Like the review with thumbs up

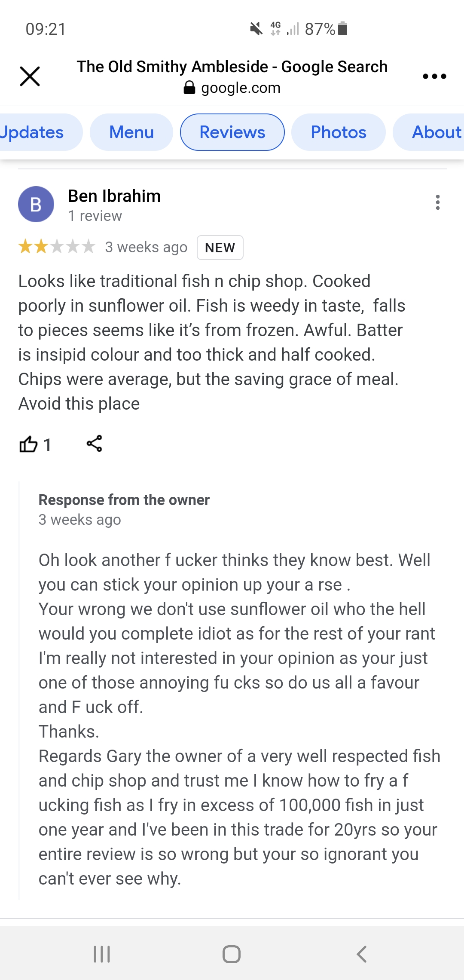[x=28, y=444]
